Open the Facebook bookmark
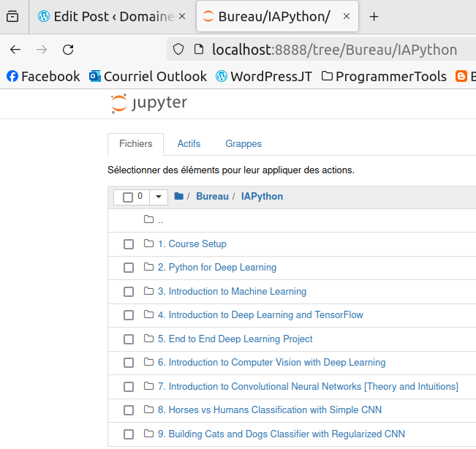Viewport: 476px width, 449px height. pos(43,76)
